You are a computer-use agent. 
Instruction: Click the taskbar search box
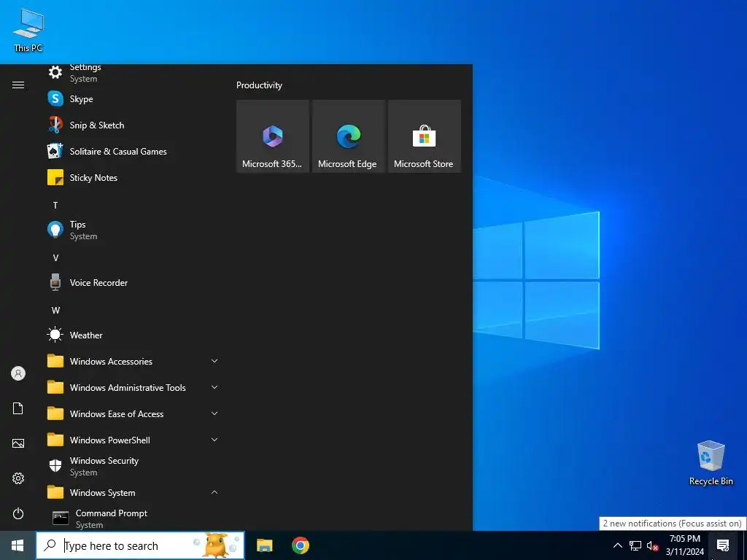pyautogui.click(x=140, y=545)
